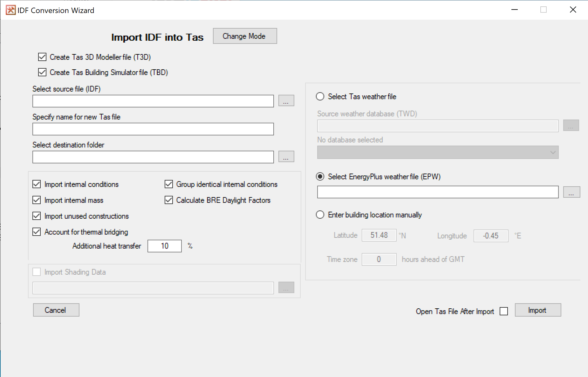
Task: Check Open Tas File After Import
Action: (503, 311)
